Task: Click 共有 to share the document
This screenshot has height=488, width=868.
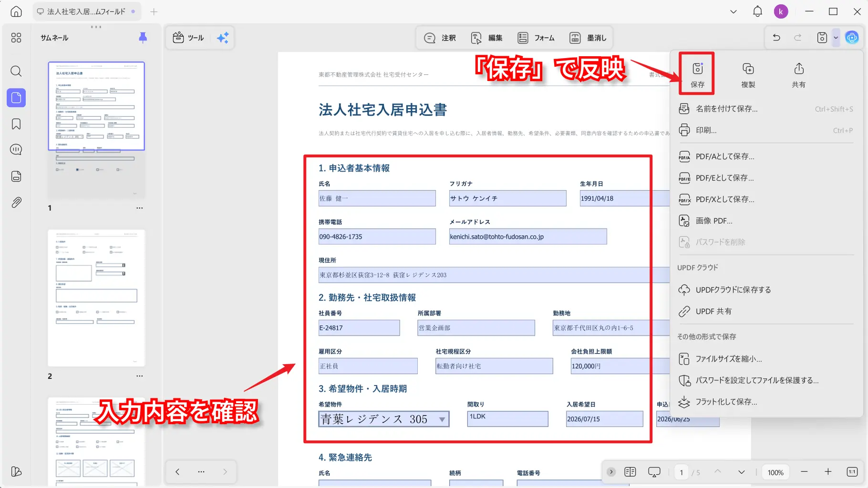Action: click(x=798, y=75)
